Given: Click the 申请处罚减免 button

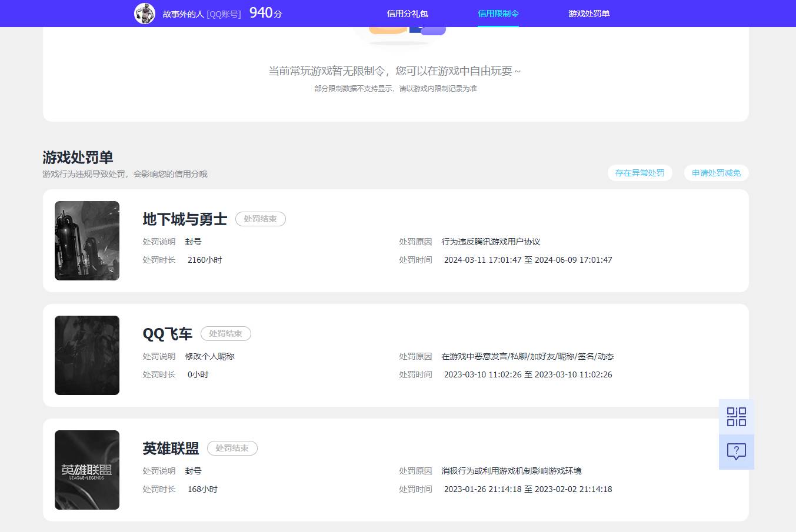Looking at the screenshot, I should point(715,173).
